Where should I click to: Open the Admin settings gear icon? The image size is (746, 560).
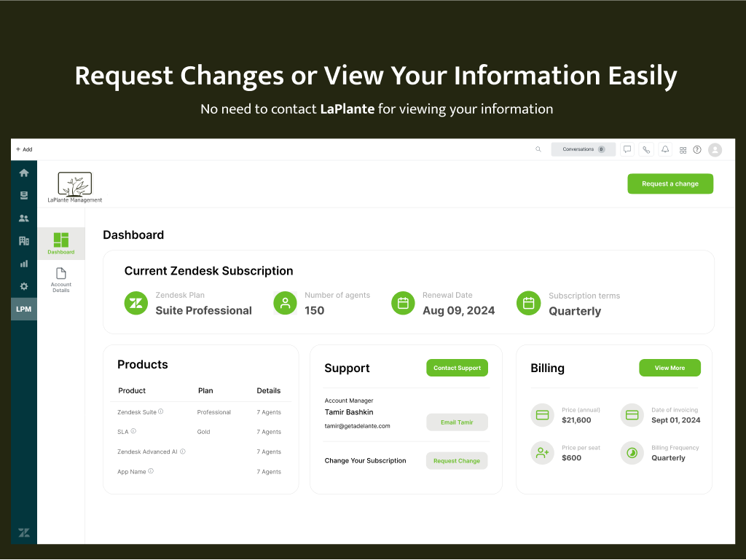[x=24, y=286]
